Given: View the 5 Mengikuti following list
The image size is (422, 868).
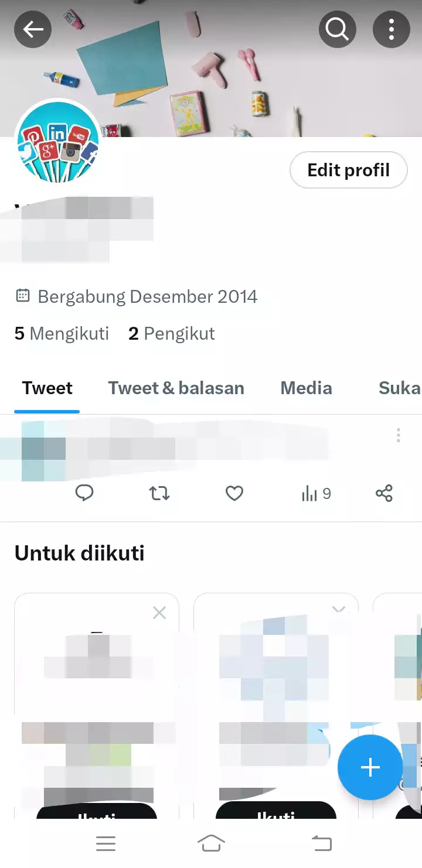Looking at the screenshot, I should coord(62,333).
